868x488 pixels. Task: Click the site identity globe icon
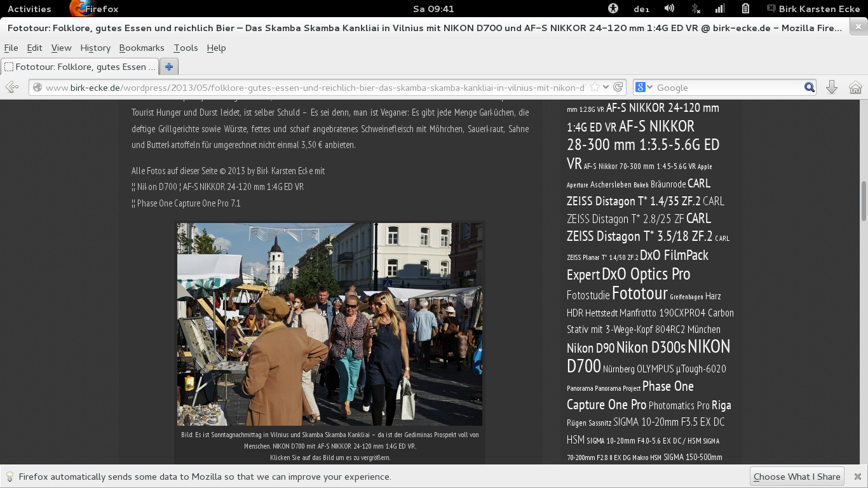37,88
